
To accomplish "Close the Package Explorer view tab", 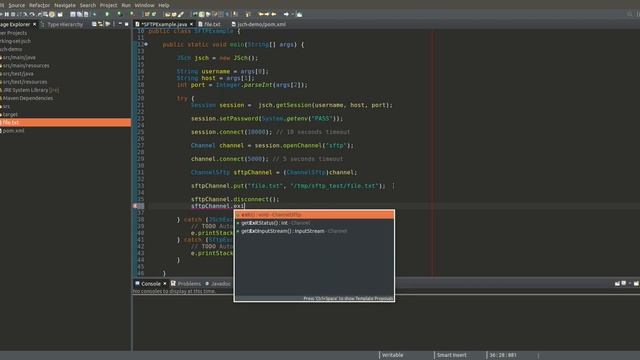I will pyautogui.click(x=34, y=24).
